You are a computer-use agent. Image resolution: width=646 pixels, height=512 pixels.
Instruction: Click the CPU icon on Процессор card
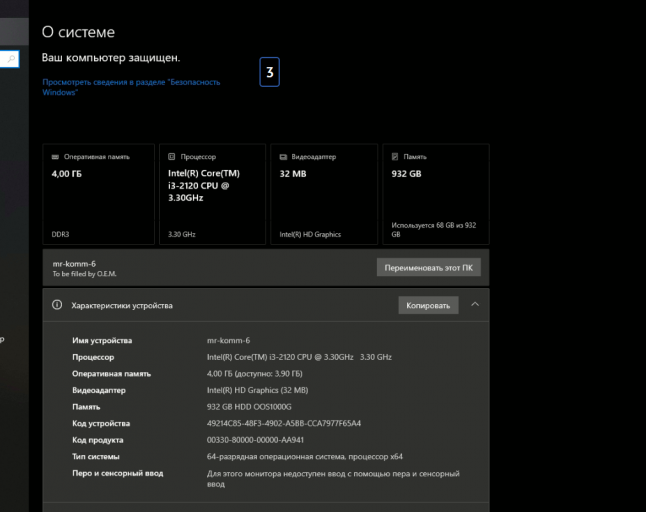(x=171, y=157)
